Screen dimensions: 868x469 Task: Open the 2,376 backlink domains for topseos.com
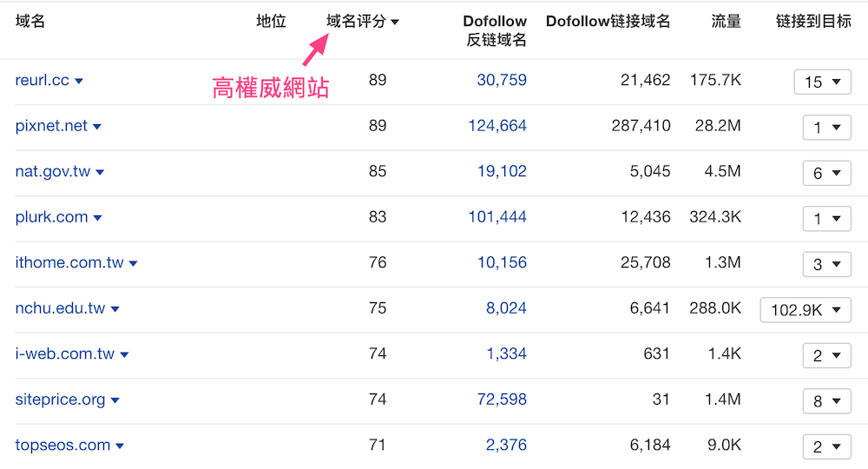(506, 446)
